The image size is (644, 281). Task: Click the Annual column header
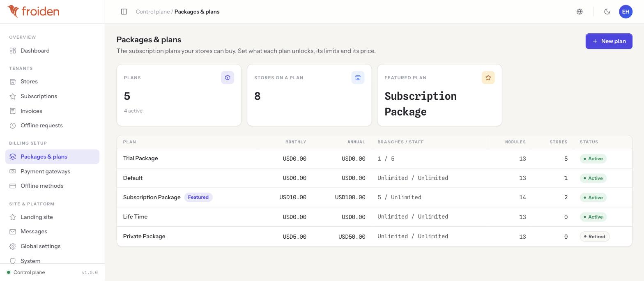356,142
